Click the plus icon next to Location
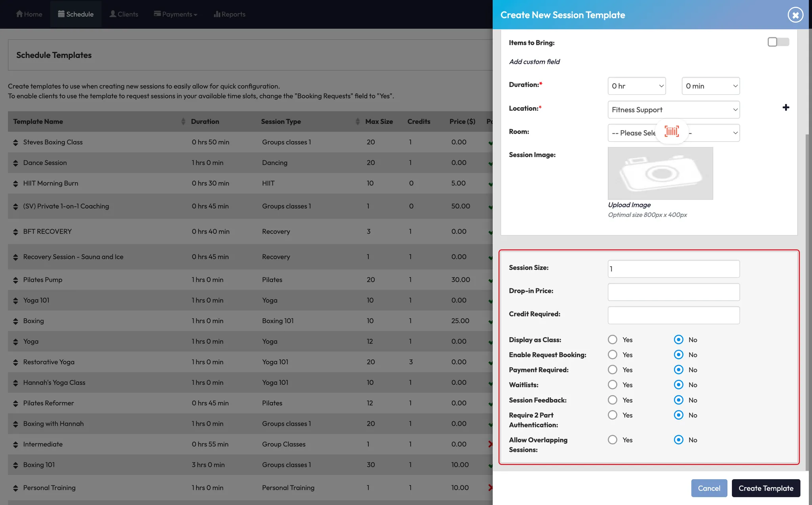The width and height of the screenshot is (812, 505). pyautogui.click(x=785, y=108)
